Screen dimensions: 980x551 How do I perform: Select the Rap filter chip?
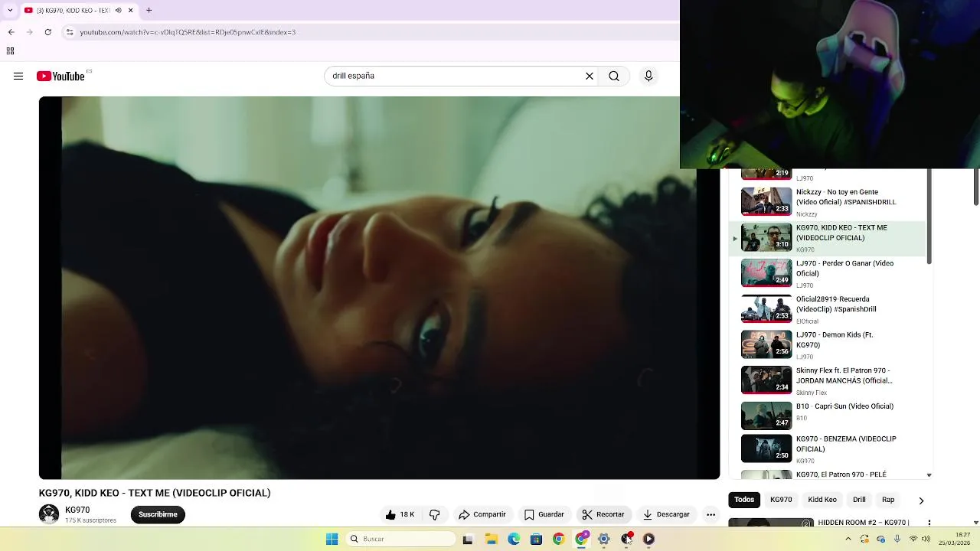coord(888,500)
